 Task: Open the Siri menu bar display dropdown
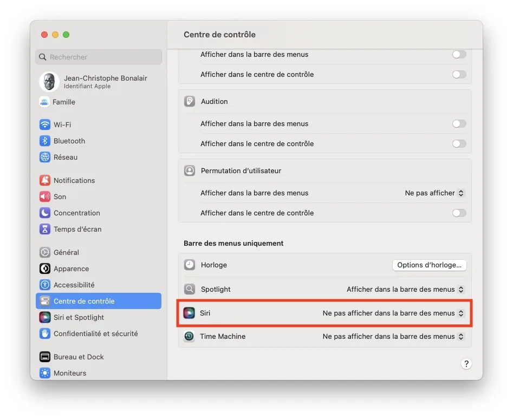coord(393,313)
